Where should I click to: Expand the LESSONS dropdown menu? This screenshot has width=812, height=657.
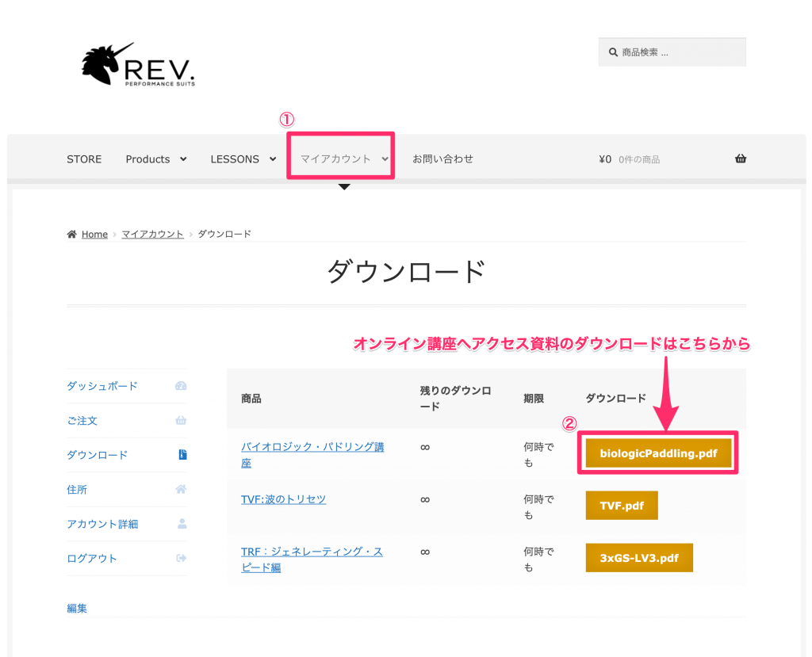tap(243, 159)
